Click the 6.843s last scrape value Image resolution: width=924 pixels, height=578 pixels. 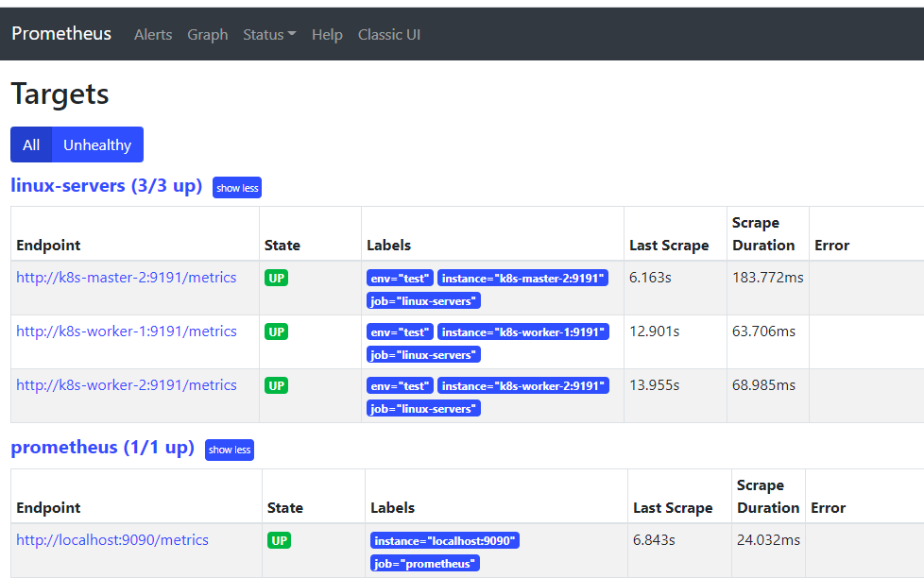654,540
